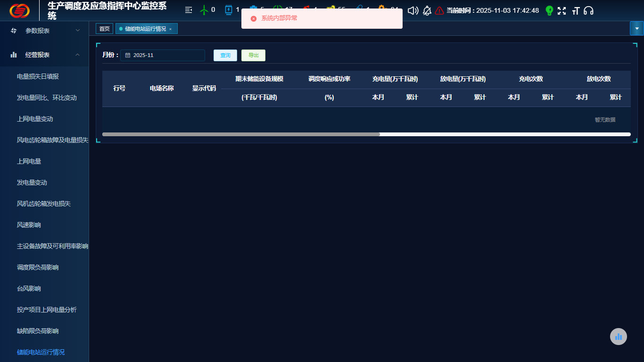Click the 查询 button
Viewport: 644px width, 362px height.
pos(225,55)
